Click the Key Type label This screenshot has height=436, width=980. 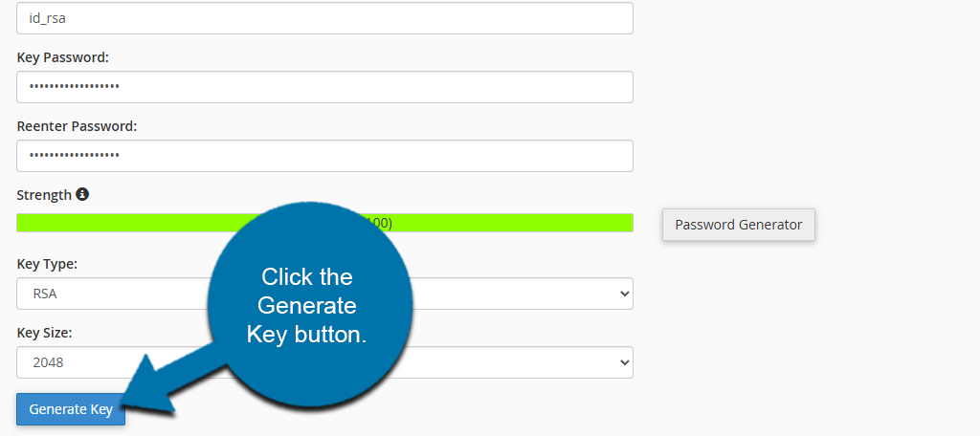coord(47,264)
